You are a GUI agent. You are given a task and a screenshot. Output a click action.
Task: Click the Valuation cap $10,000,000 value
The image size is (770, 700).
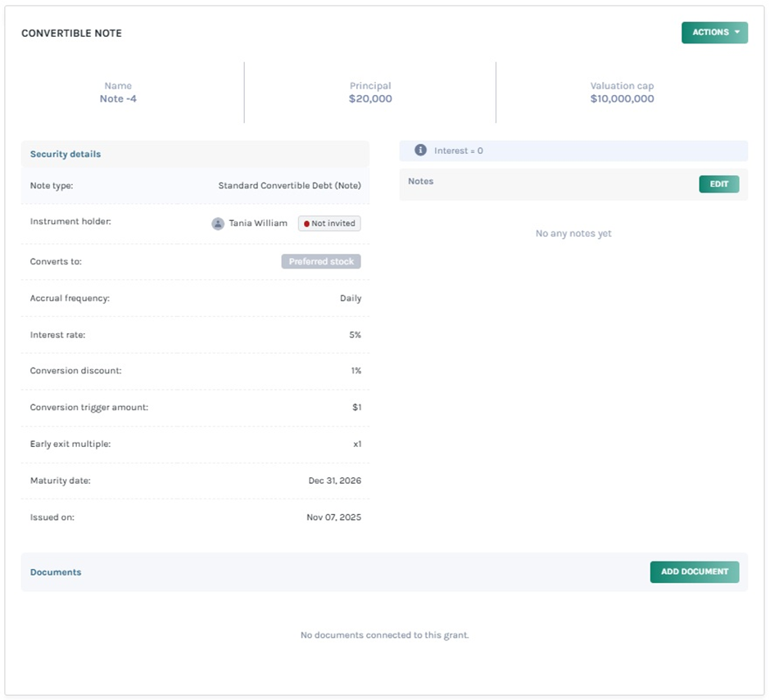point(622,99)
